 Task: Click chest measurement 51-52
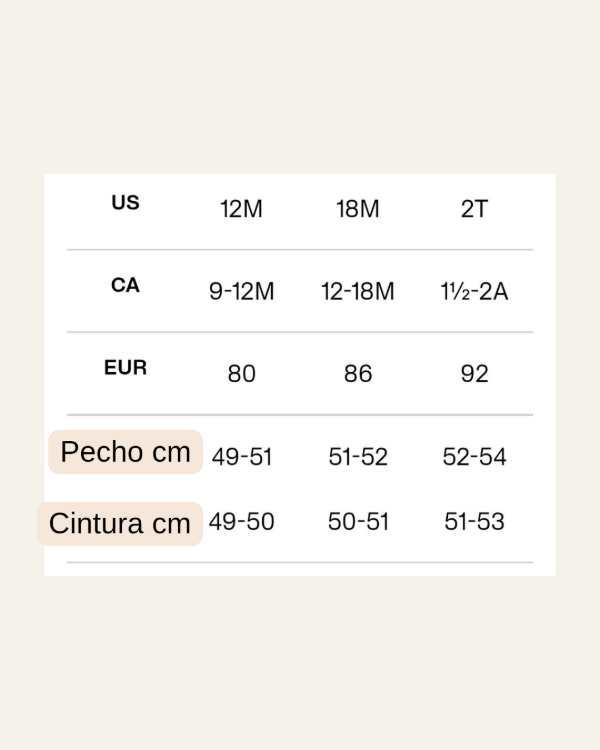click(x=358, y=457)
